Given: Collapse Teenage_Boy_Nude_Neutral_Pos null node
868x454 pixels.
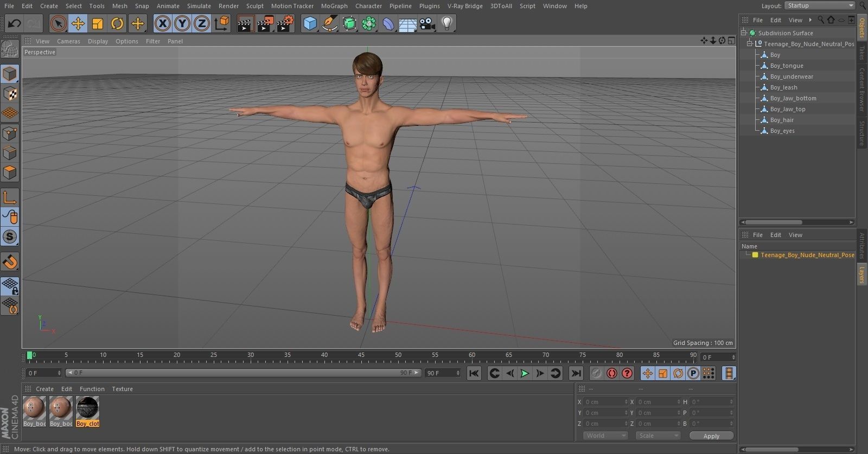Looking at the screenshot, I should coord(750,44).
